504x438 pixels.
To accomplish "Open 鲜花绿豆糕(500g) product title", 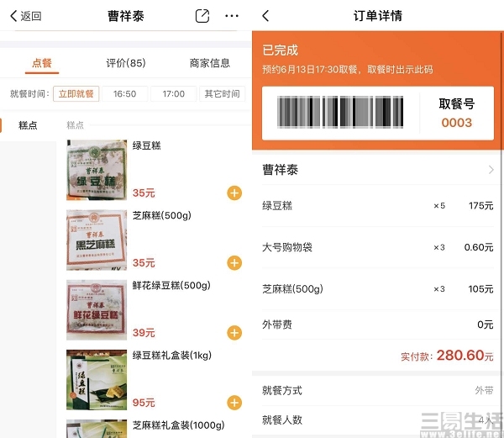I will [x=171, y=285].
